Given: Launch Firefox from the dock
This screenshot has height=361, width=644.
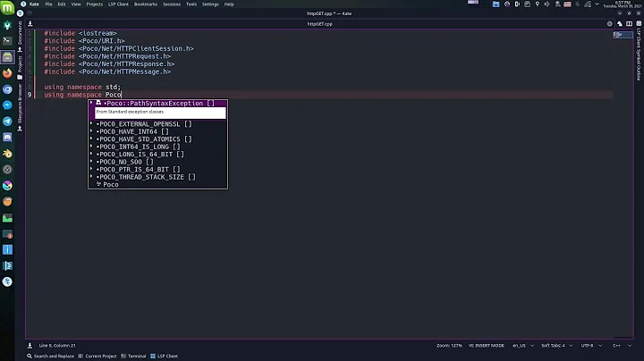Looking at the screenshot, I should click(7, 73).
